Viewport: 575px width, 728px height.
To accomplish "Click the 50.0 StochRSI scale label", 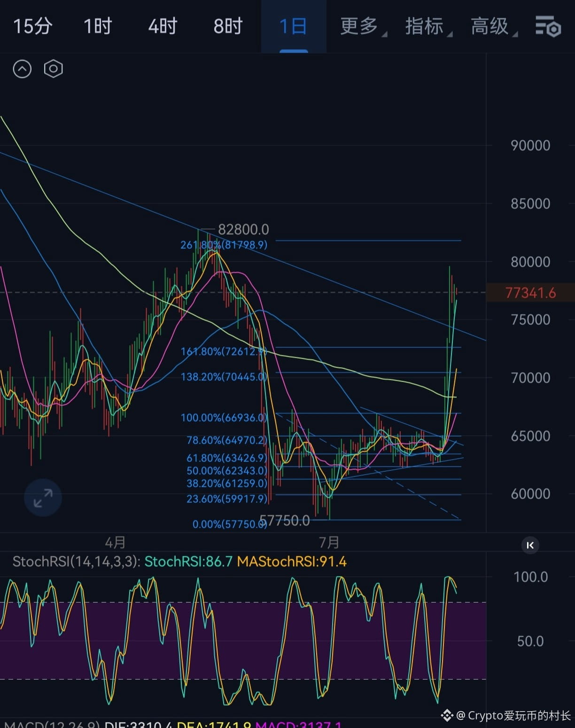I will tap(530, 641).
